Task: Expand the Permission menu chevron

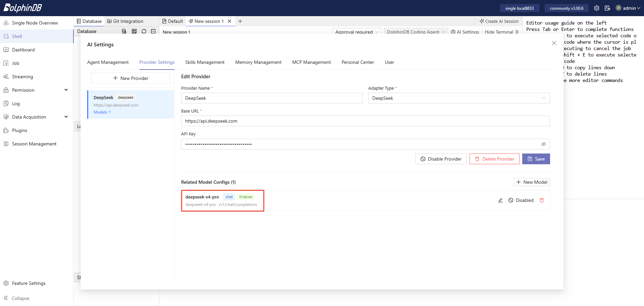Action: [66, 90]
